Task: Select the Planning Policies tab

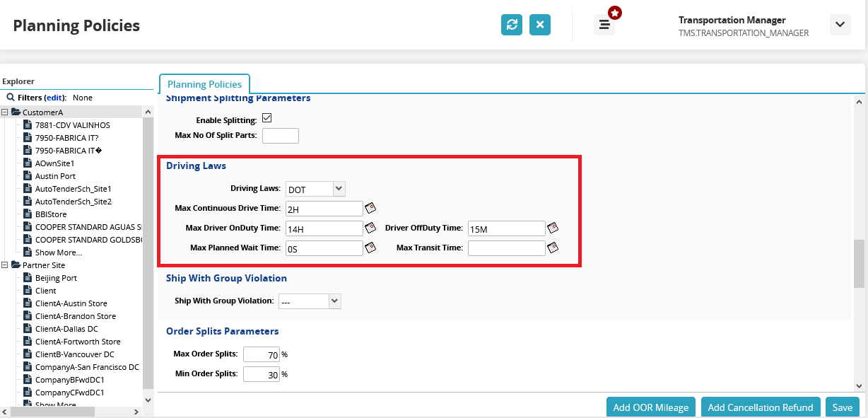Action: (x=204, y=84)
